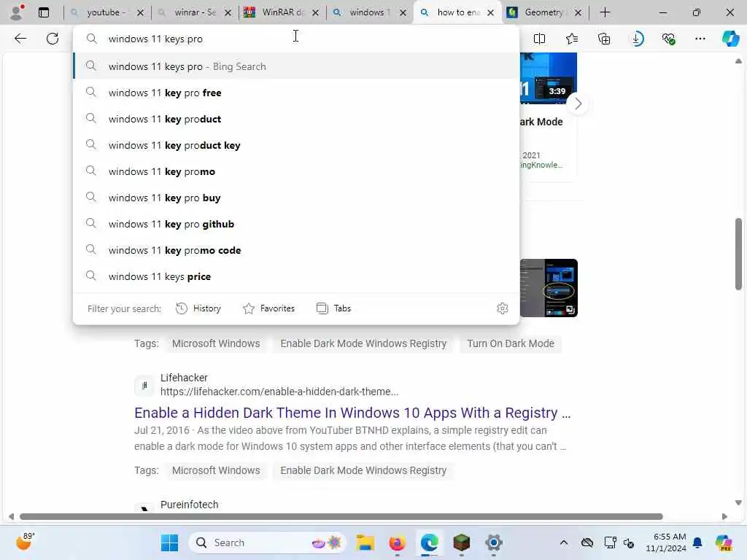
Task: Choose suggestion 'windows 11 key pro buy'
Action: 296,198
